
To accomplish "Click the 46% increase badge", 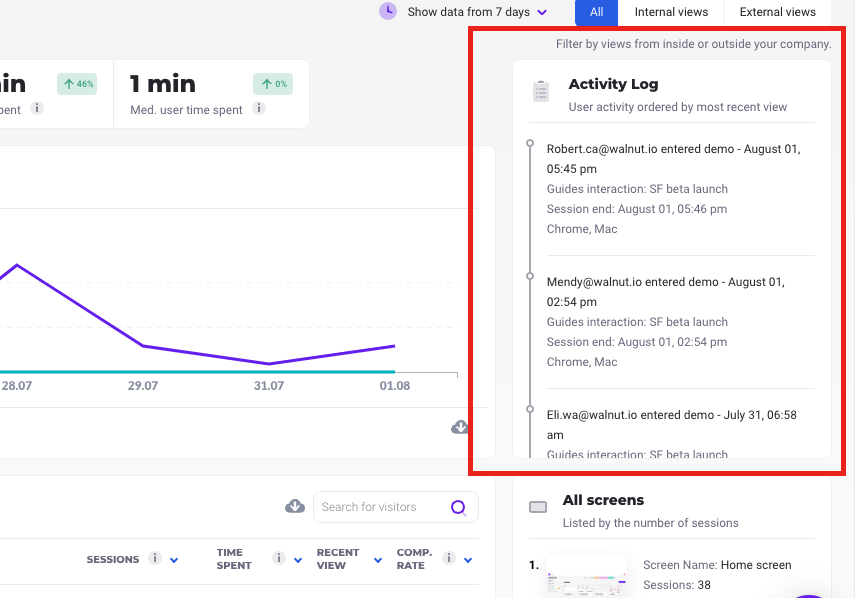I will [x=77, y=84].
